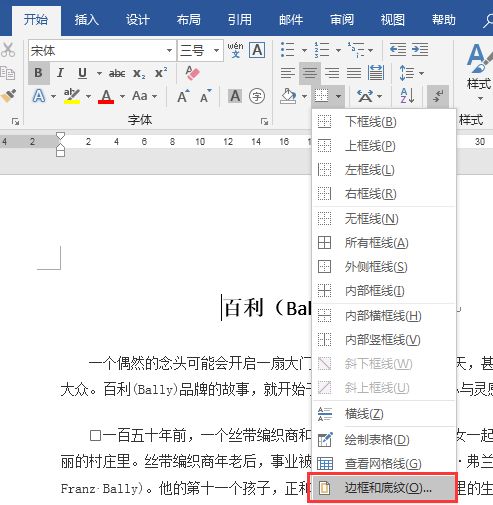Open 边框和底纹(O)... dialog
The image size is (493, 505).
(383, 488)
